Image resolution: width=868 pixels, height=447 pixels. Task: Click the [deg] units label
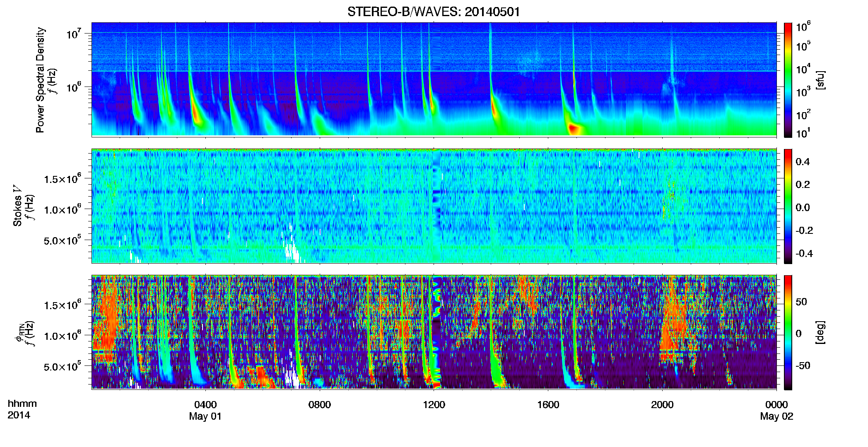(x=820, y=332)
